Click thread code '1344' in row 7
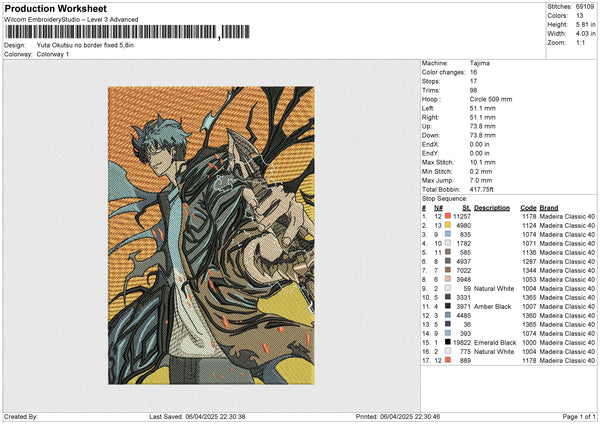600x424 pixels. (x=529, y=271)
